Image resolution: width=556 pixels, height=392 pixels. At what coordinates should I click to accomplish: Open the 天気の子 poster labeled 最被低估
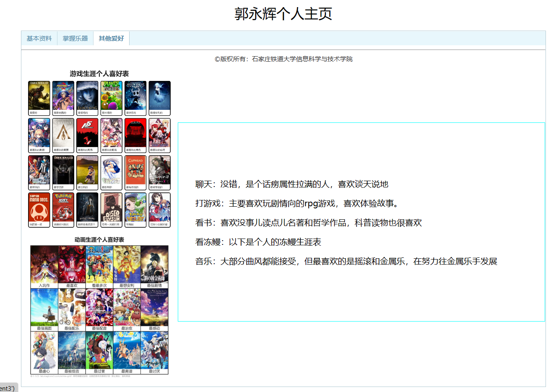[x=72, y=350]
